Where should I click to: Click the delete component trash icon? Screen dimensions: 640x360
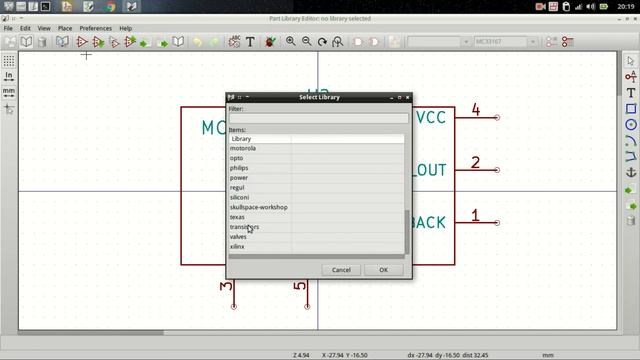tap(42, 42)
